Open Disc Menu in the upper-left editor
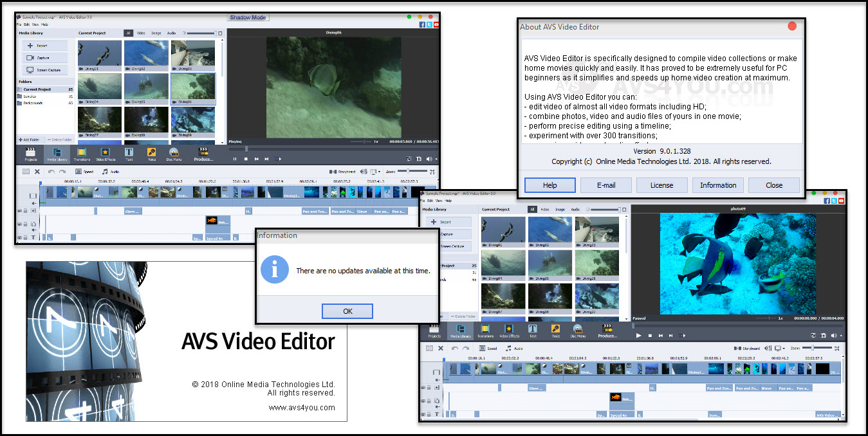868x436 pixels. (x=174, y=154)
